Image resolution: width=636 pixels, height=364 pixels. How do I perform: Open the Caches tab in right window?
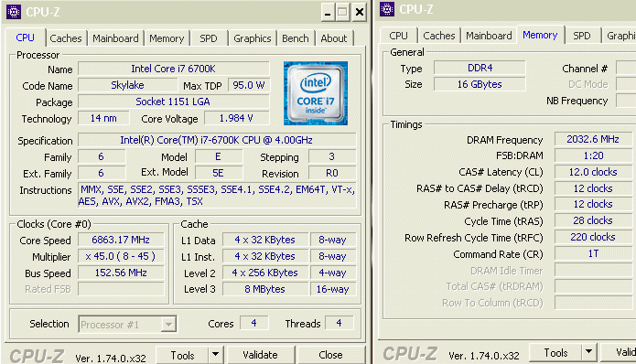(x=439, y=36)
